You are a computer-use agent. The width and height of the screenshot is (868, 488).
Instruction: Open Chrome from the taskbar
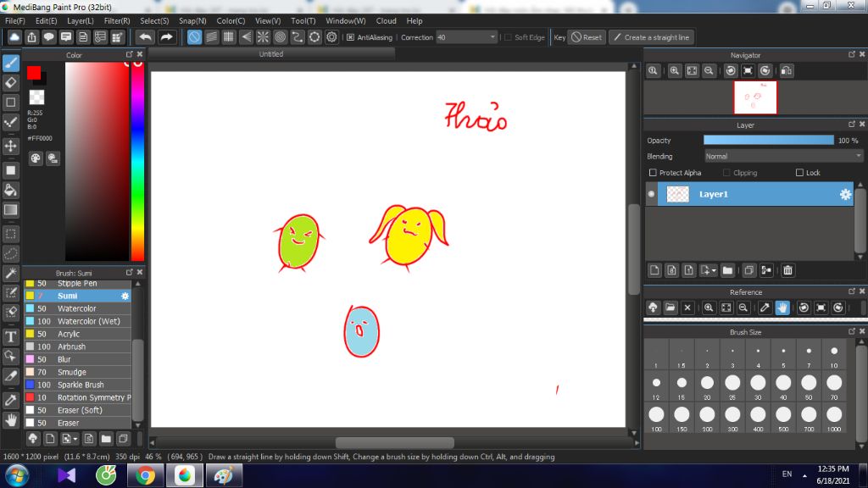(145, 475)
